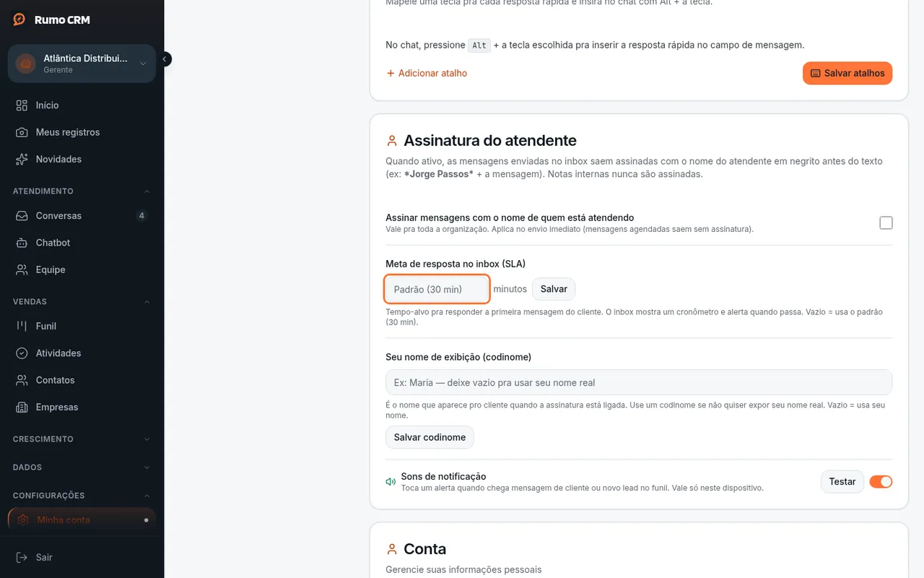Open the organization switcher dropdown chevron
The height and width of the screenshot is (578, 924).
pos(143,64)
